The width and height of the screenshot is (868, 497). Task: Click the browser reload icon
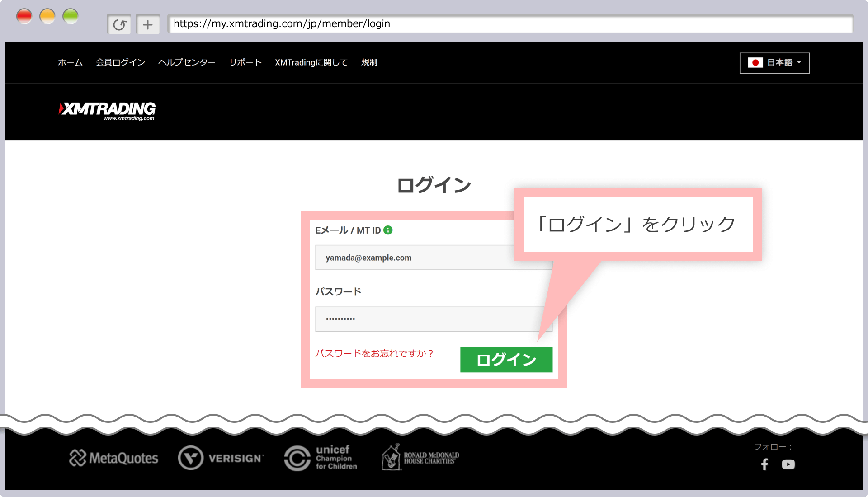pos(119,24)
